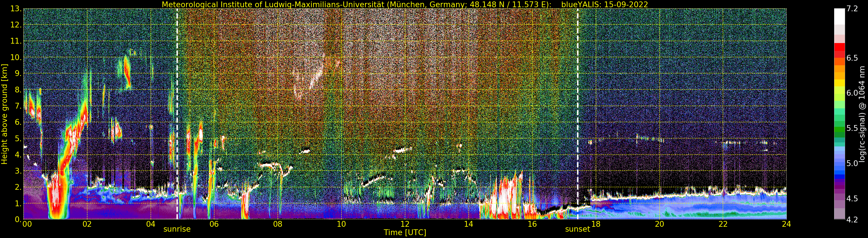Click the height axis tick '2.'
The width and height of the screenshot is (868, 238).
[18, 187]
